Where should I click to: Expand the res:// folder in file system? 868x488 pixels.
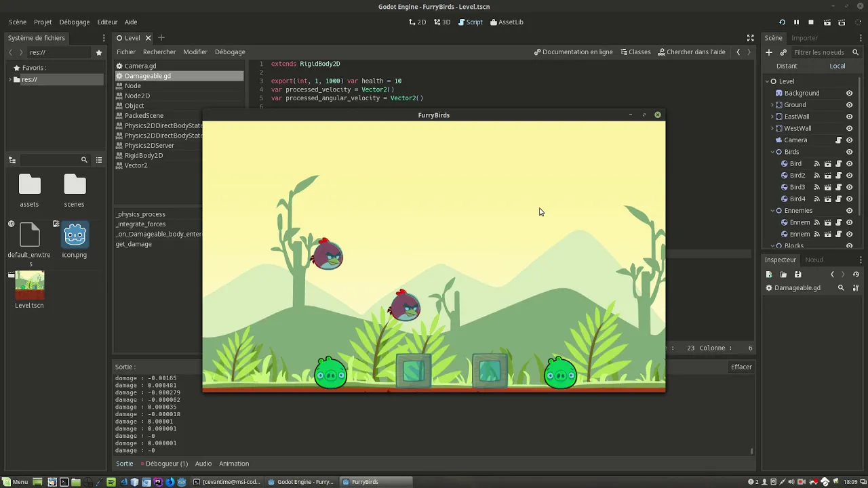(x=9, y=79)
